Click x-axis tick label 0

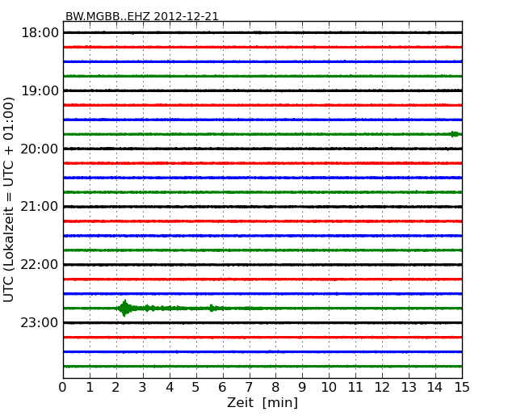click(63, 388)
